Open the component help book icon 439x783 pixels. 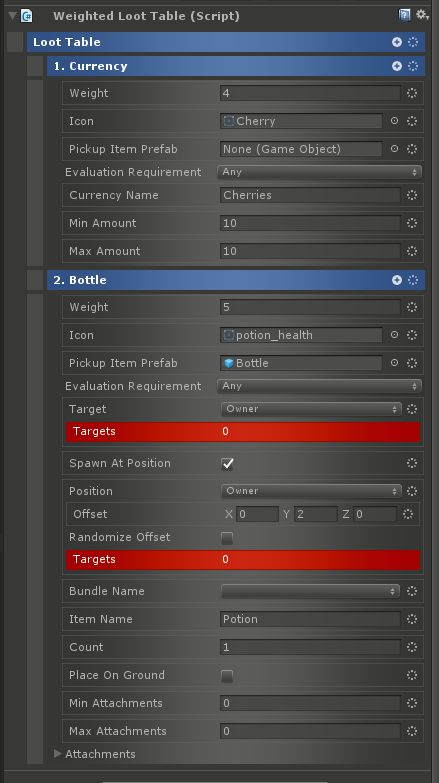coord(405,15)
